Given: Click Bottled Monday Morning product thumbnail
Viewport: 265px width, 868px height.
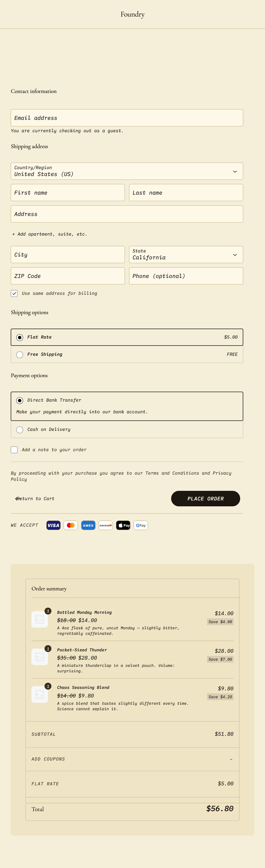Looking at the screenshot, I should [40, 619].
